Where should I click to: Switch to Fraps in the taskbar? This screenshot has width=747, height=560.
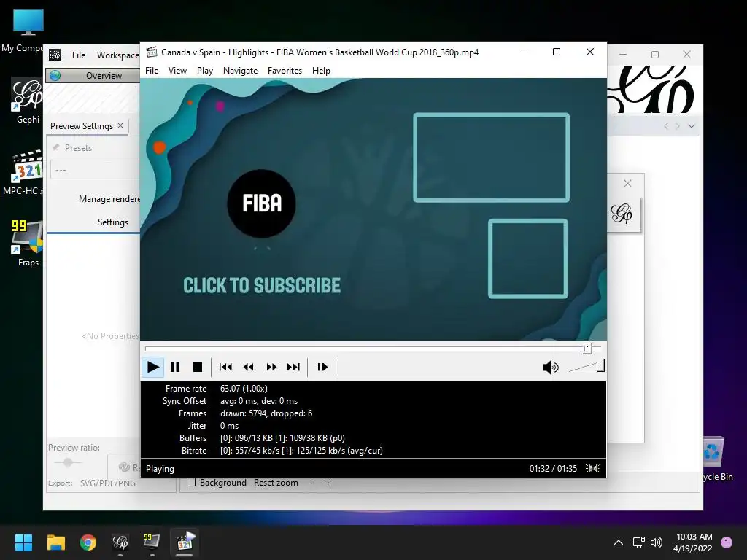[x=152, y=542]
